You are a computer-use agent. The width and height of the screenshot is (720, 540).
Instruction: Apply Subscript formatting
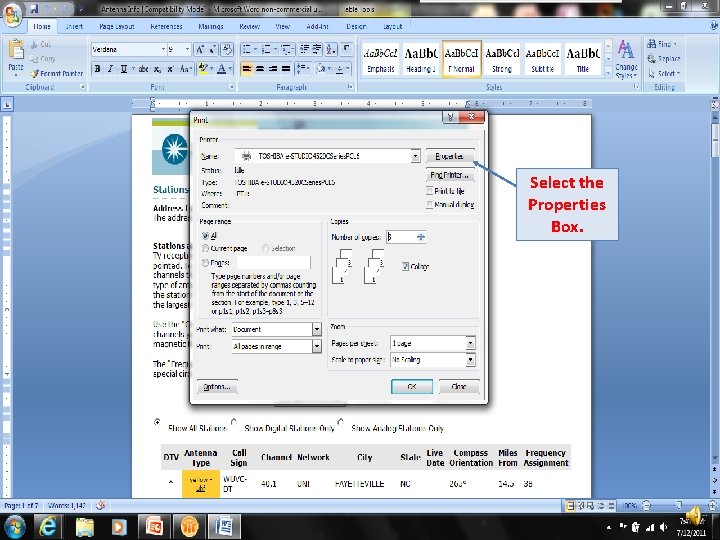coord(158,69)
